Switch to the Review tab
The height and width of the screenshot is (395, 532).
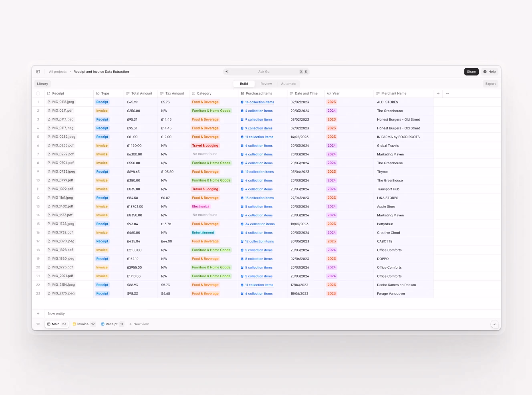pyautogui.click(x=266, y=84)
